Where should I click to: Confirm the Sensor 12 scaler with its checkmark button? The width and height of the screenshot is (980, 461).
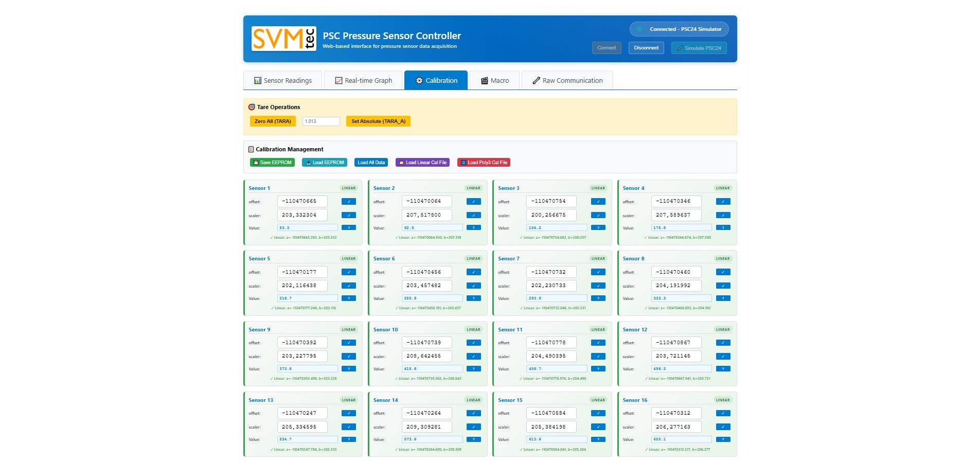coord(723,356)
